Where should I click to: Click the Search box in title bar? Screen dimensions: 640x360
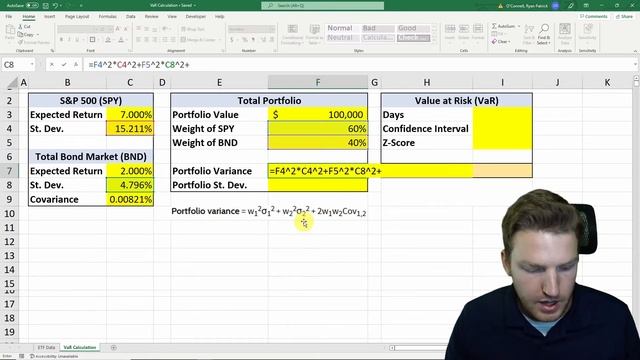pos(322,6)
